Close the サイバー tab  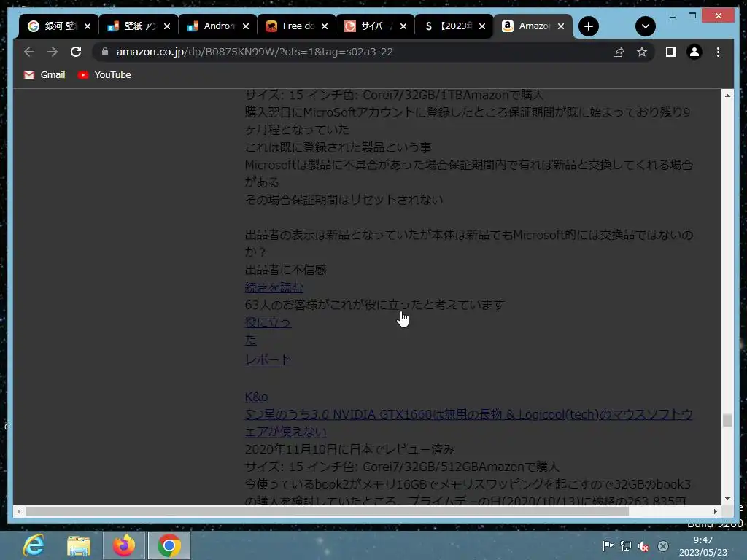click(403, 26)
